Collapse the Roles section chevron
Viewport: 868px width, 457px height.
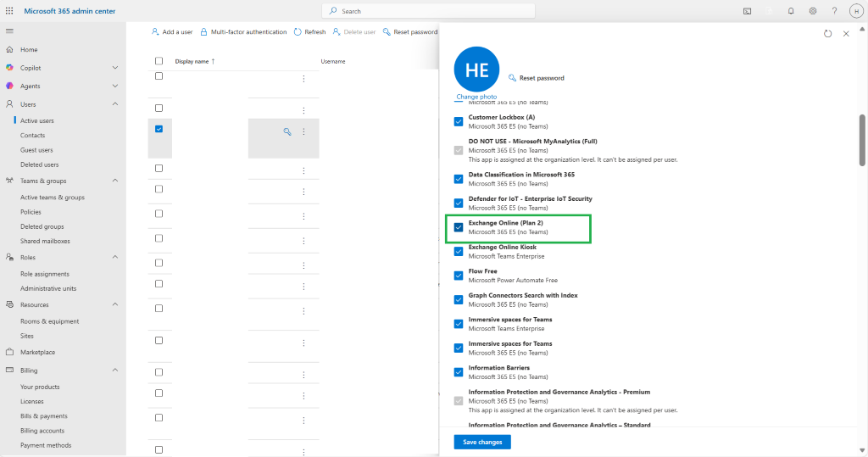click(115, 257)
